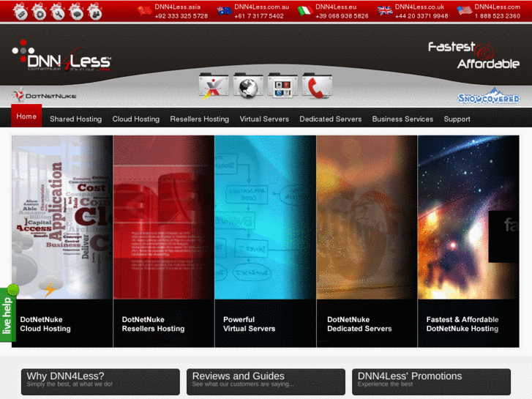Viewport: 532px width, 399px height.
Task: Click the DNN4Less logo
Action: pos(61,56)
